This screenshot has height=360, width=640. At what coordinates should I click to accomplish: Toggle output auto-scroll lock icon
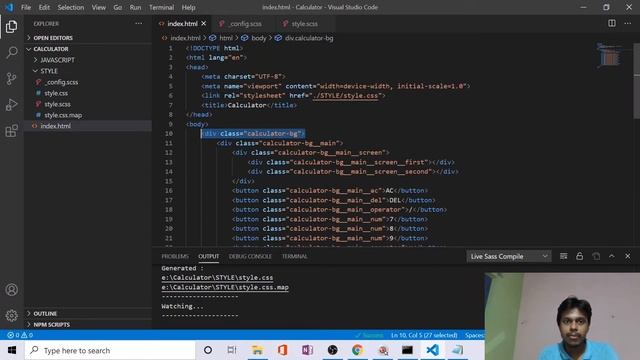580,256
